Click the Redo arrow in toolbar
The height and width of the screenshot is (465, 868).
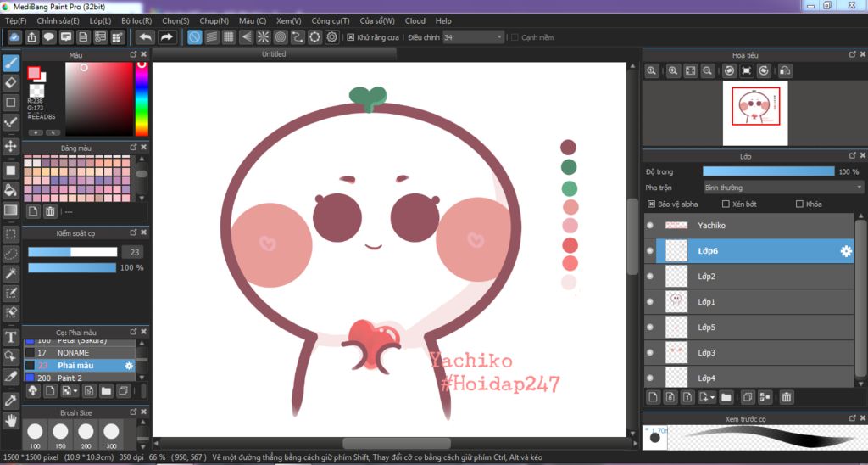[166, 37]
